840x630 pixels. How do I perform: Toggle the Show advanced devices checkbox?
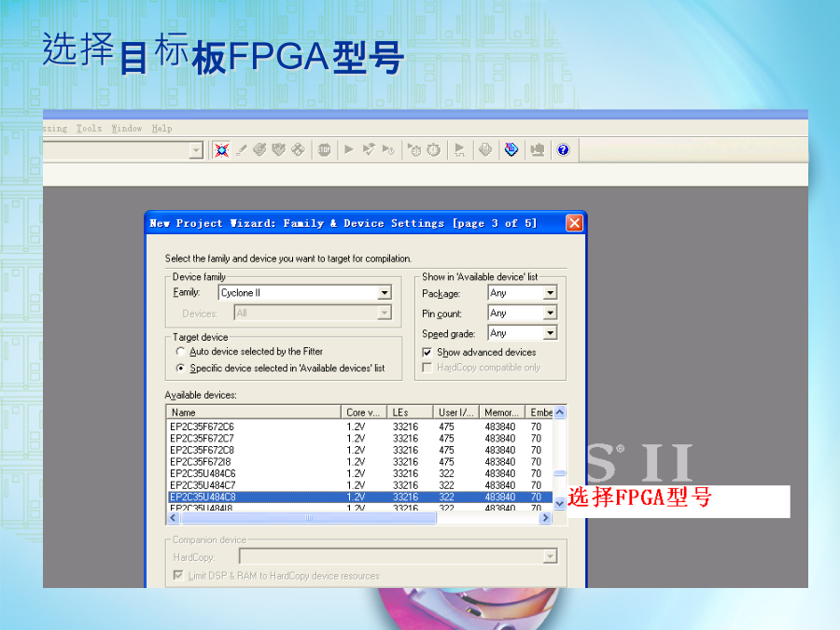pos(427,353)
